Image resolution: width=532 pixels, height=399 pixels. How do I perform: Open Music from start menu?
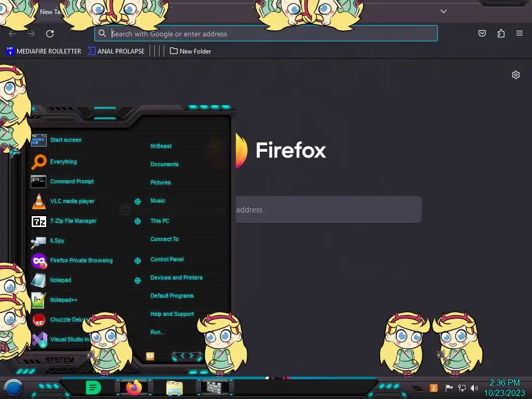pyautogui.click(x=158, y=201)
